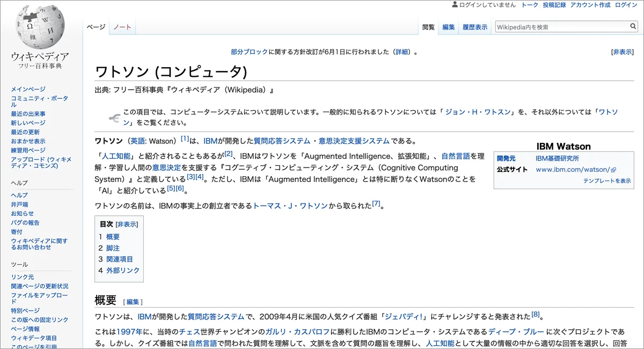Open the ノート tab

pyautogui.click(x=122, y=27)
